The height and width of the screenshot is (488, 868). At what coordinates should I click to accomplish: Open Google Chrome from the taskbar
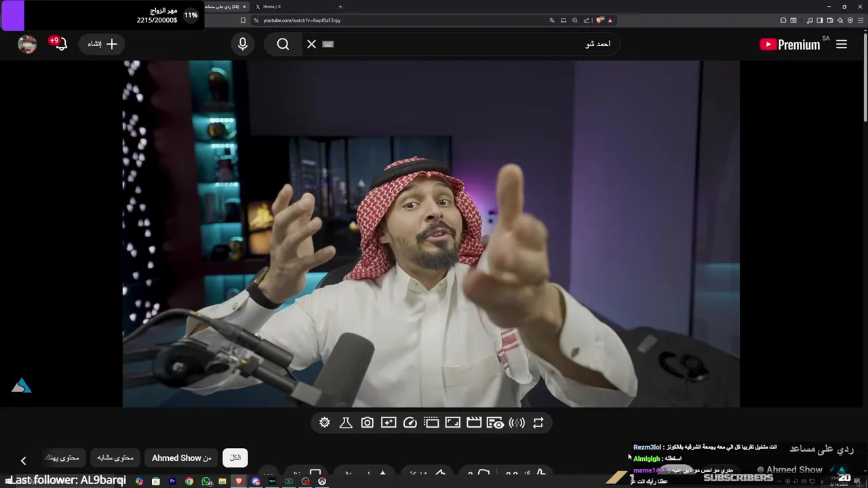[189, 481]
